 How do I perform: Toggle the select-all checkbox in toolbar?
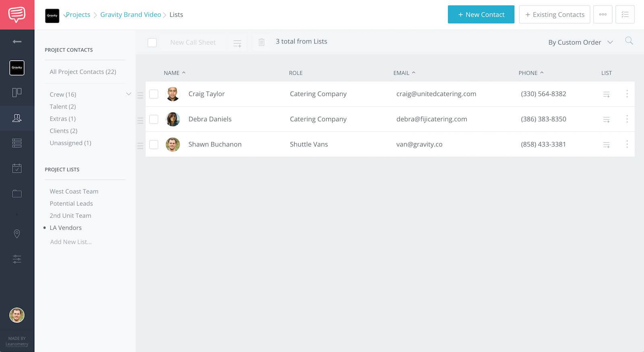tap(152, 43)
